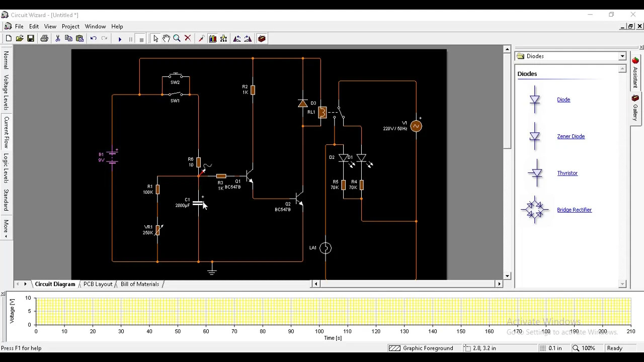This screenshot has height=362, width=644.
Task: Click the books explorer icon in toolbar
Action: (213, 39)
